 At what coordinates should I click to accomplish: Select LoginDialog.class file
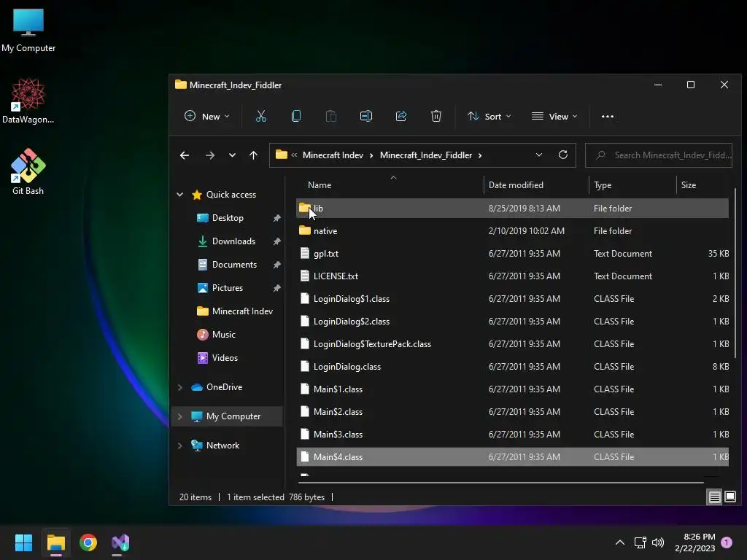tap(512, 367)
